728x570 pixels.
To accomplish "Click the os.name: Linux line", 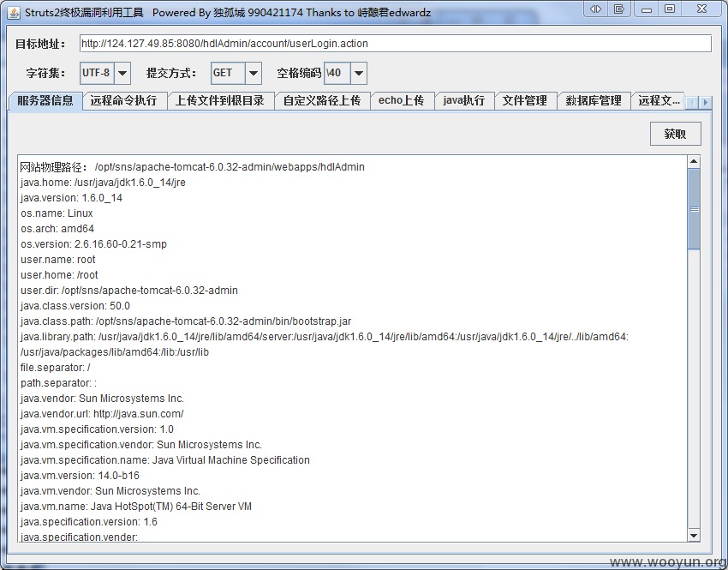I will click(57, 213).
